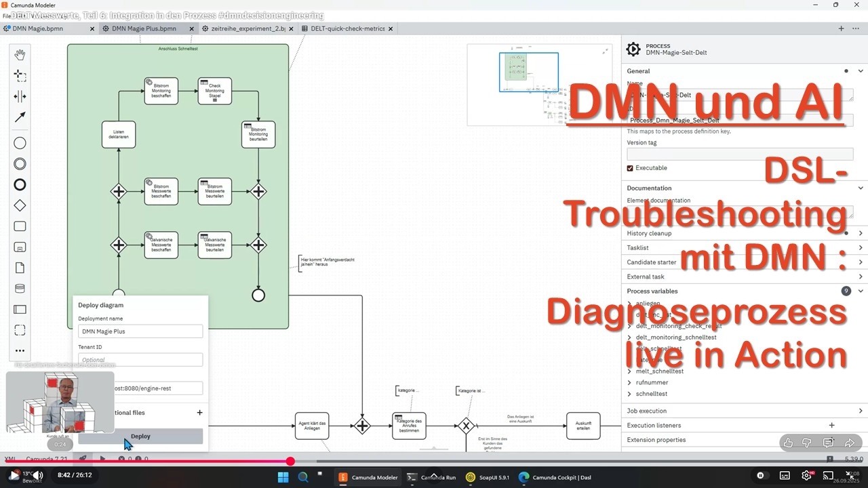Collapse the General section
This screenshot has height=488, width=868.
(861, 70)
